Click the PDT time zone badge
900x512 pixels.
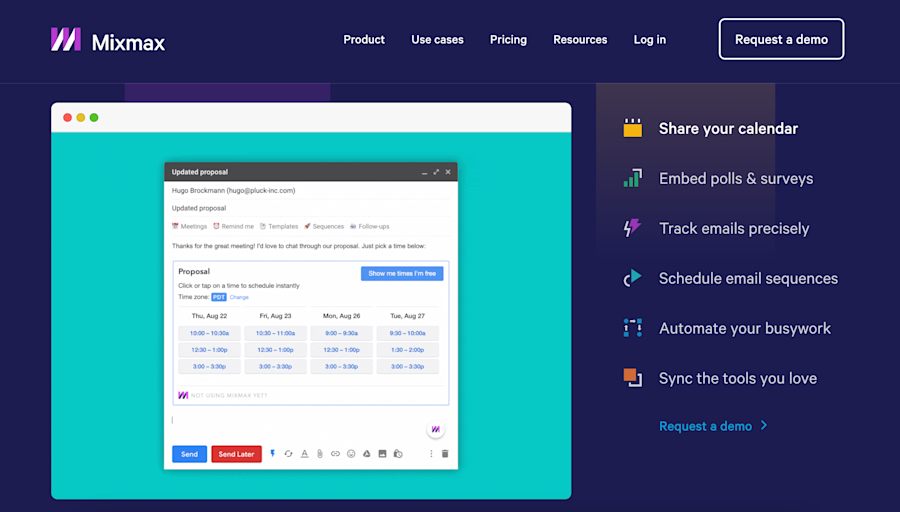click(x=219, y=297)
